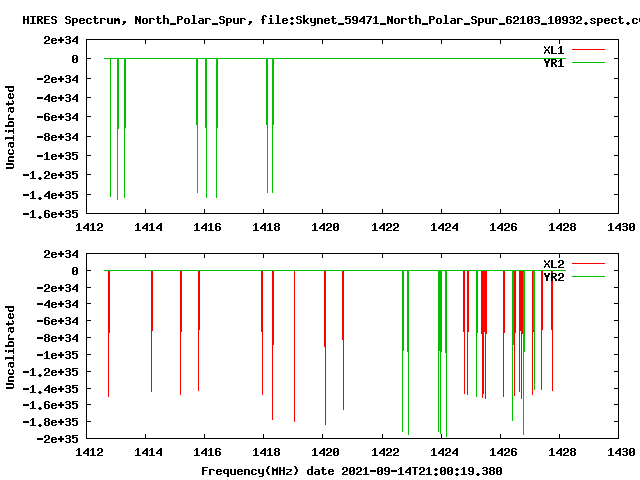Click the 2e+34 label on upper plot
Screen dimensions: 640x480
pos(61,40)
